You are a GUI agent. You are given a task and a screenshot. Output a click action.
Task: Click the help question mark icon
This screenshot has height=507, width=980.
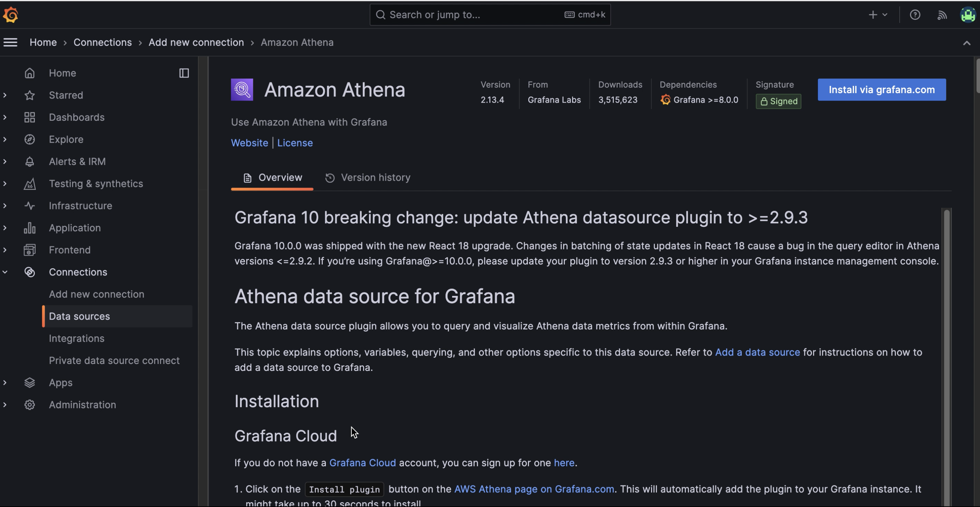click(x=915, y=15)
